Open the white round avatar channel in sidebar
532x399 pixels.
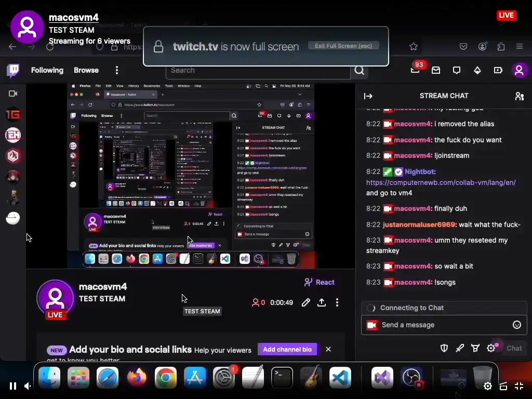pos(13,218)
